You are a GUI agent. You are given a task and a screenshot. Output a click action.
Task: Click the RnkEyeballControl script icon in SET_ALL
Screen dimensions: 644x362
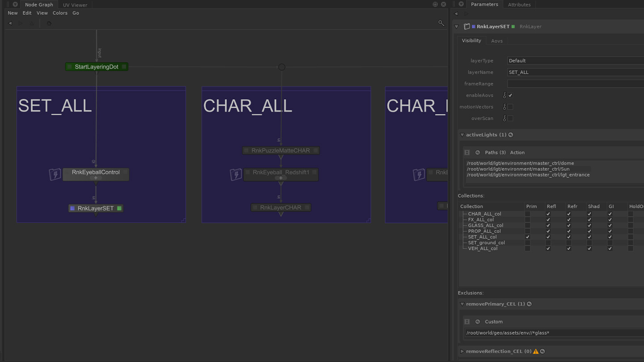pyautogui.click(x=55, y=174)
